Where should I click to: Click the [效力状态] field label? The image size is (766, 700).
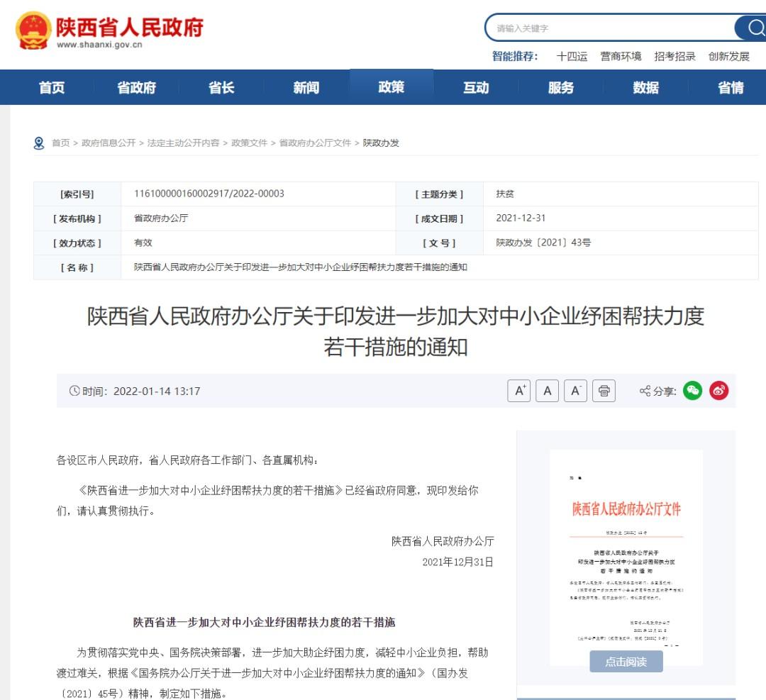pos(77,243)
